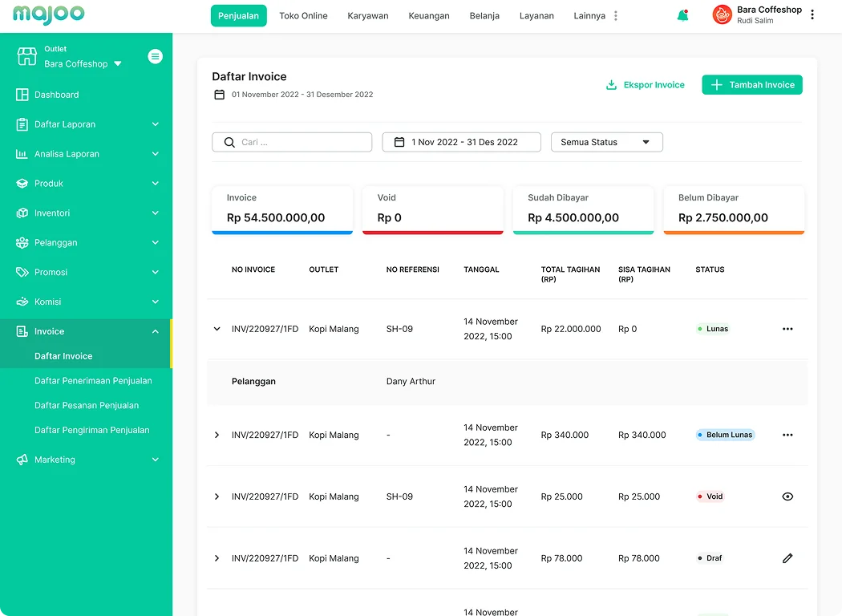
Task: Click the notification bell icon
Action: 682,15
